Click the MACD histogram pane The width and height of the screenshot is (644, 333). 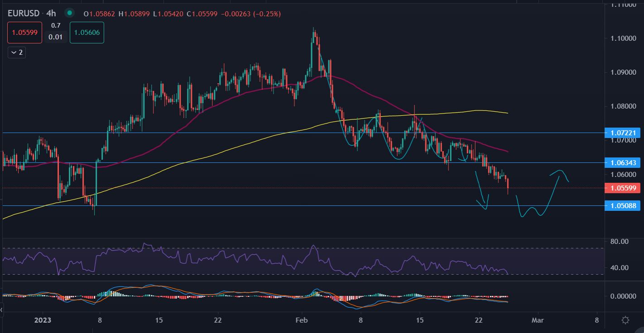click(272, 296)
